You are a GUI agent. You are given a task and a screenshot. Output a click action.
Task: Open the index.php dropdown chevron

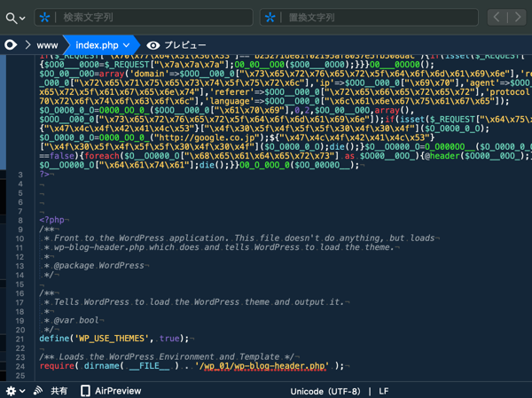click(x=126, y=45)
